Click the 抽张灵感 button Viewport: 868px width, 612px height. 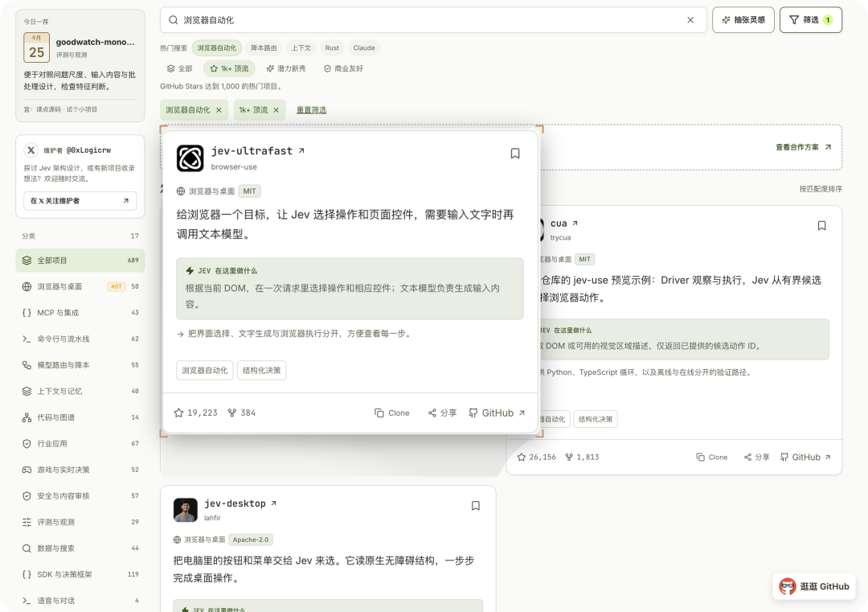[743, 20]
